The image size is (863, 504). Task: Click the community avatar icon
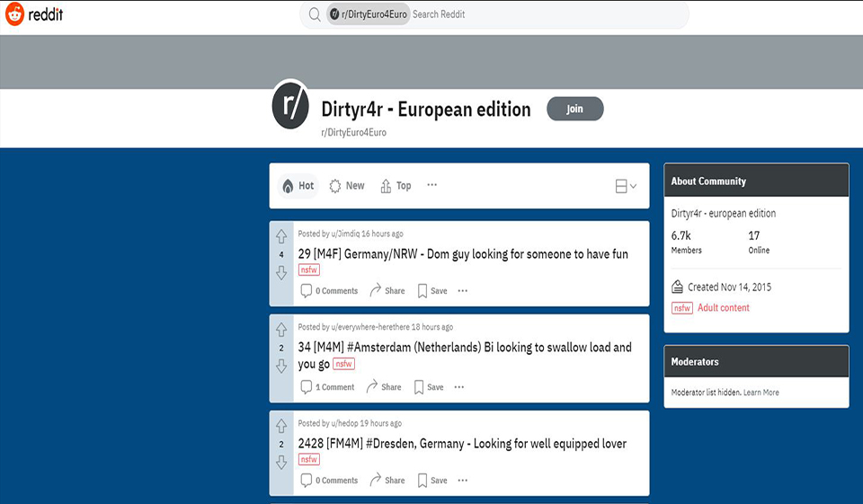[290, 106]
